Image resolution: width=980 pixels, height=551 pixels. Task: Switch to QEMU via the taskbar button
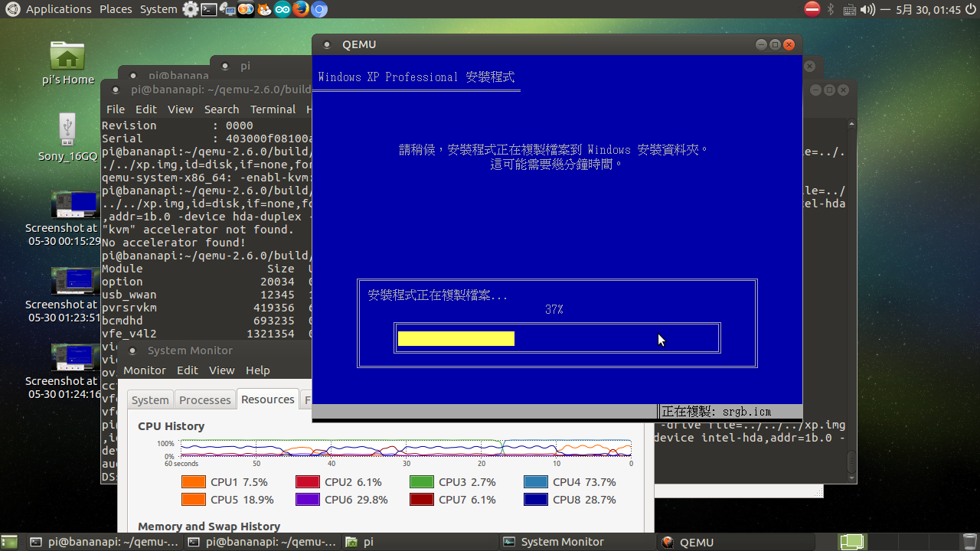coord(735,542)
